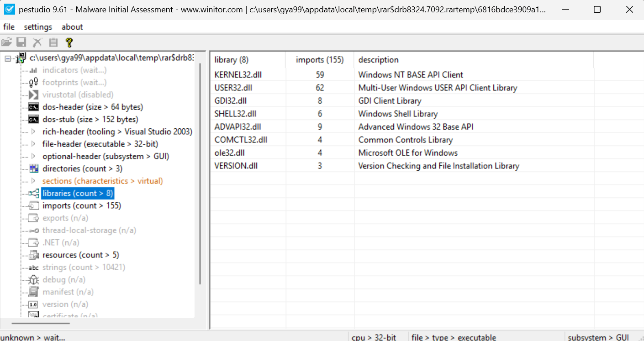Image resolution: width=644 pixels, height=341 pixels.
Task: Click the yellow question mark help icon
Action: pos(69,42)
